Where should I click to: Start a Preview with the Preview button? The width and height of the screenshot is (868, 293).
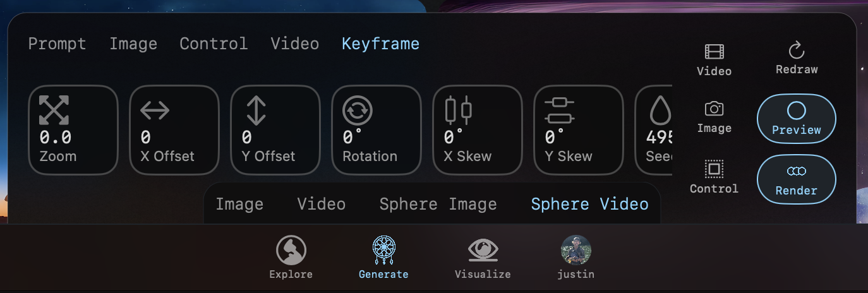coord(797,118)
